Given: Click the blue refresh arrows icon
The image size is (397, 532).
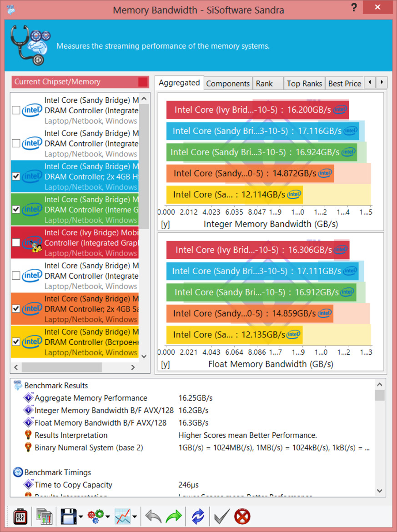Looking at the screenshot, I should click(198, 517).
